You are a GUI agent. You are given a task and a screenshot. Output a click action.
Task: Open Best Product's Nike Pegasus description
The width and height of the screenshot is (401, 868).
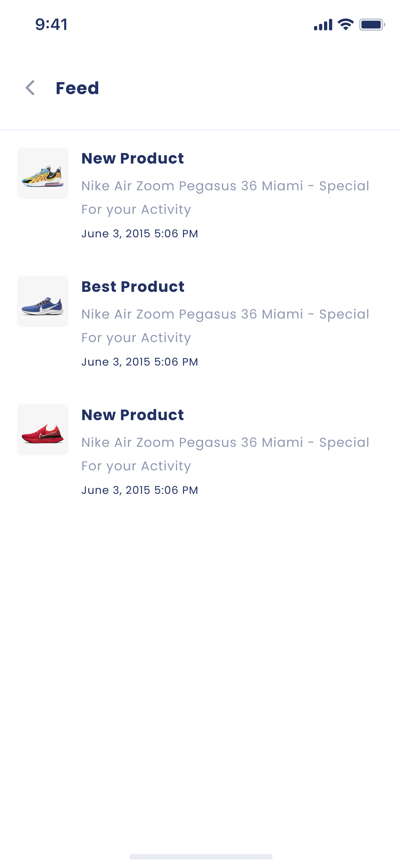[225, 326]
